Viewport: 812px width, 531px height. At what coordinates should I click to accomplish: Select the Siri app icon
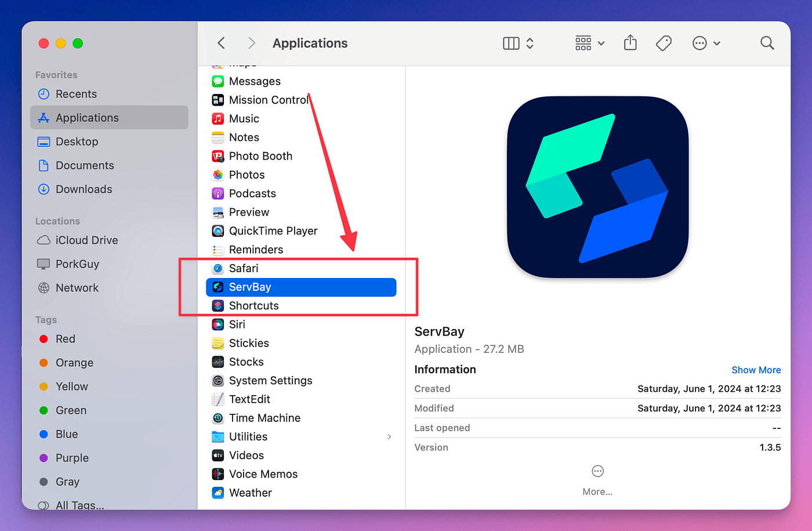tap(218, 324)
